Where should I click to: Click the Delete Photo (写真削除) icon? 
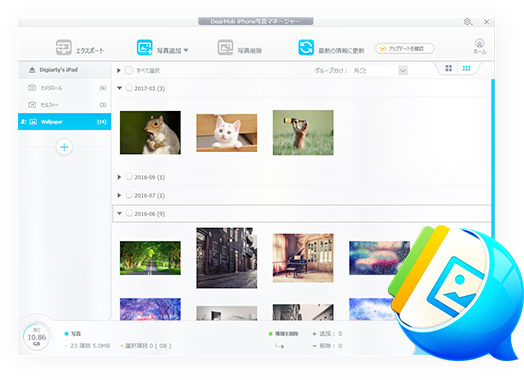pyautogui.click(x=226, y=47)
